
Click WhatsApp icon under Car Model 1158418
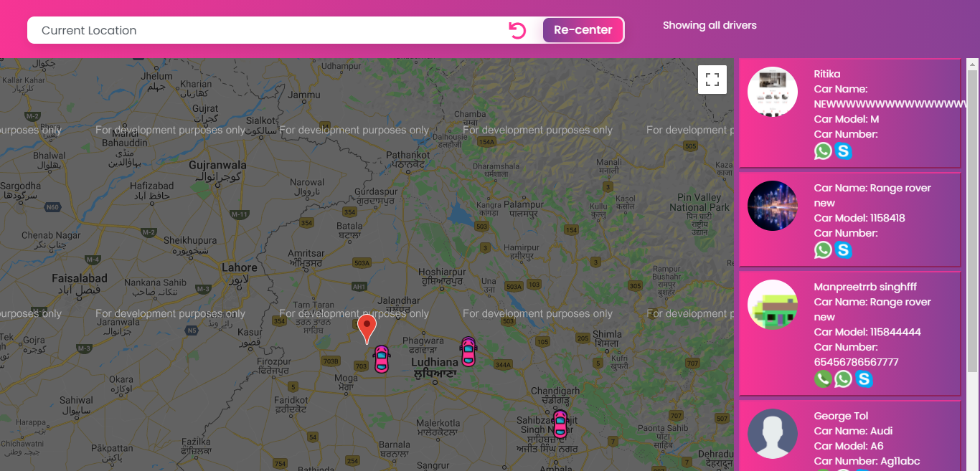pyautogui.click(x=823, y=250)
